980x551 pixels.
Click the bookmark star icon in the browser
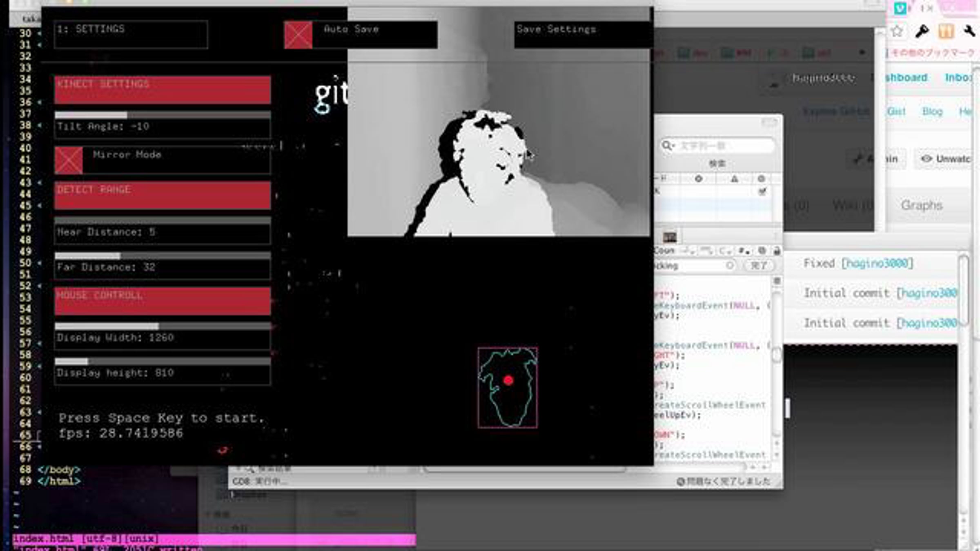(x=897, y=31)
